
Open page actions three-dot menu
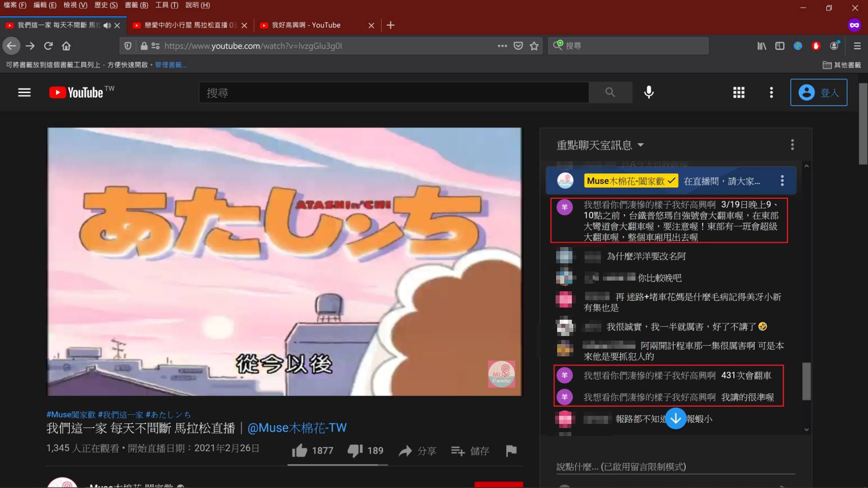pos(502,46)
